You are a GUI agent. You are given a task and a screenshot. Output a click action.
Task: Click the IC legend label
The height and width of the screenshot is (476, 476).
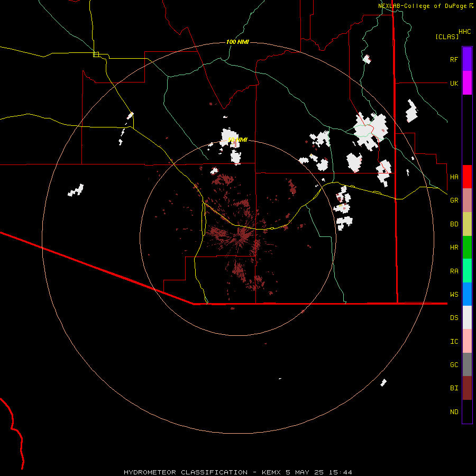point(454,342)
